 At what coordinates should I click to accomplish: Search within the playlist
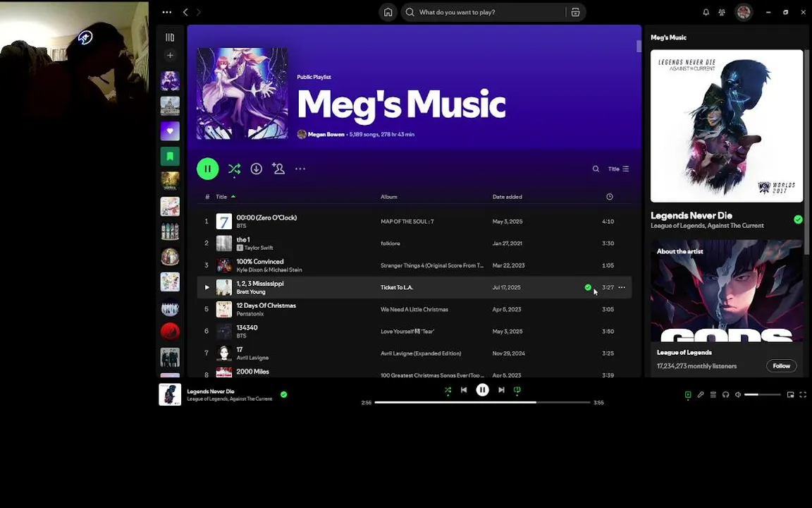(596, 169)
